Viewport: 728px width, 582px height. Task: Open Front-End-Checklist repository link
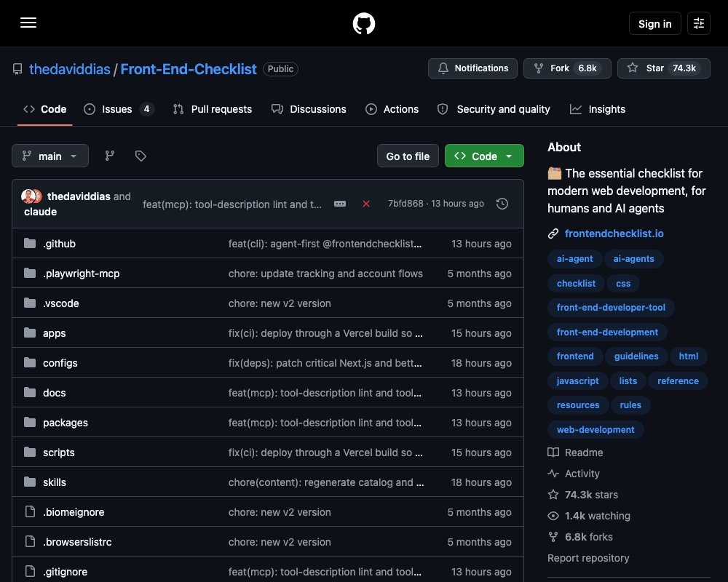click(x=189, y=69)
